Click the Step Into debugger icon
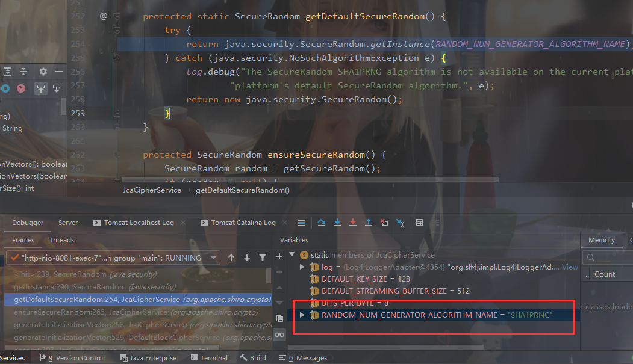Screen dimensions: 633x364 tap(337, 223)
